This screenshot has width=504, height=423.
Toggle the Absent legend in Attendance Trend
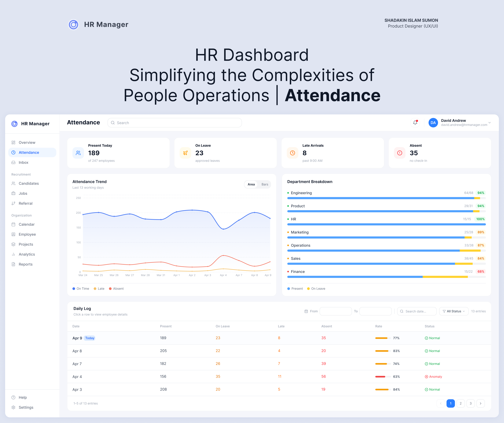[116, 288]
